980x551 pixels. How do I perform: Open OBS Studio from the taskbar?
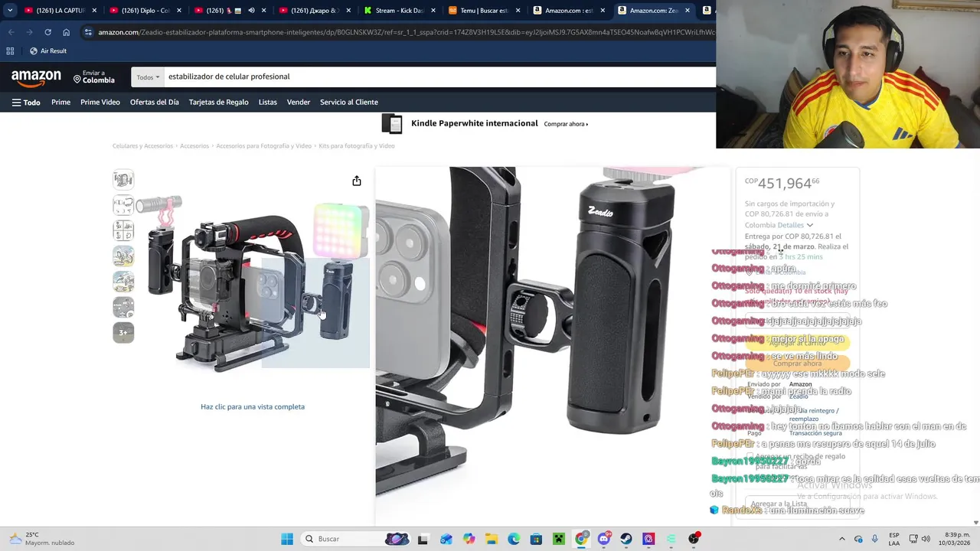point(694,539)
